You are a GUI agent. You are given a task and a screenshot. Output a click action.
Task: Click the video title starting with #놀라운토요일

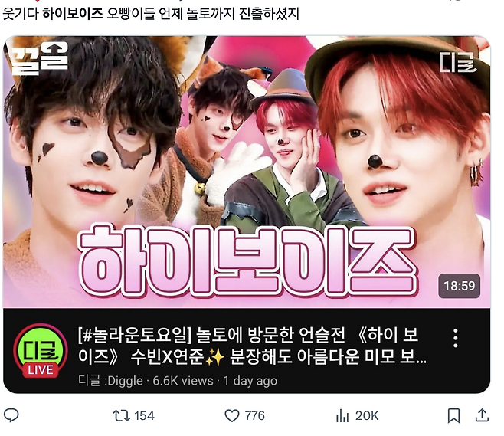pos(252,346)
